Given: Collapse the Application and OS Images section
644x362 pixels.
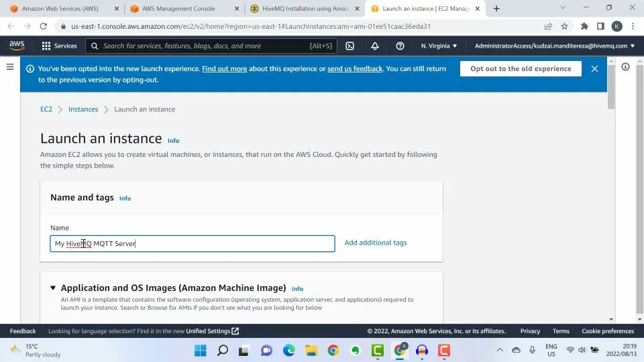Looking at the screenshot, I should (53, 288).
